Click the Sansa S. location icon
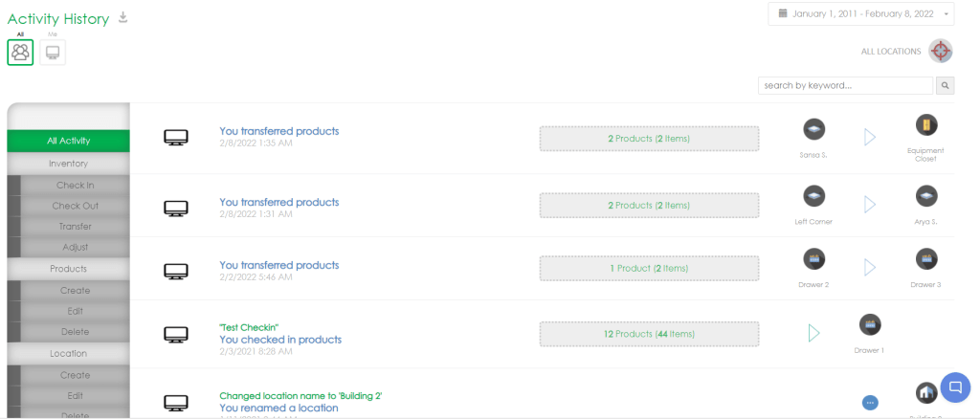Screen dimensions: 980x419 click(x=813, y=129)
